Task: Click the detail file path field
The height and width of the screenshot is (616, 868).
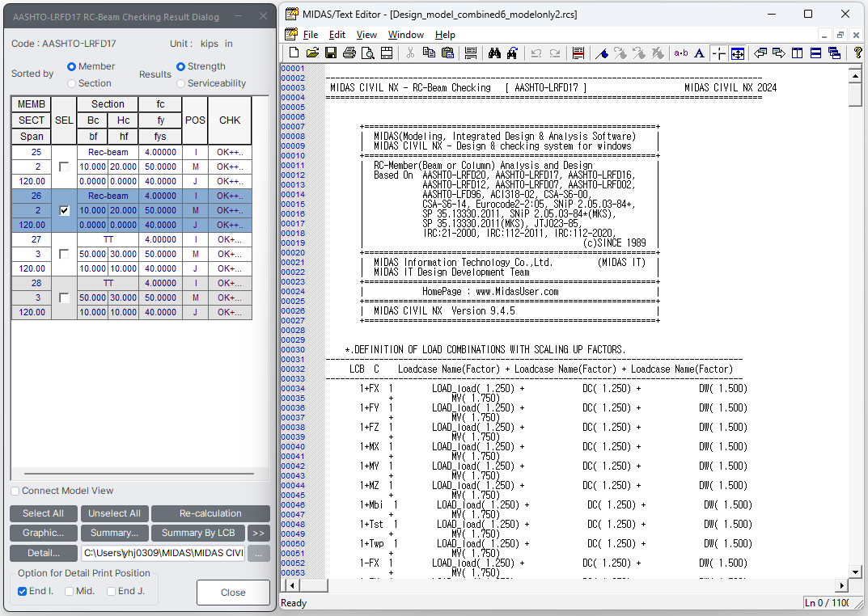Action: 163,553
